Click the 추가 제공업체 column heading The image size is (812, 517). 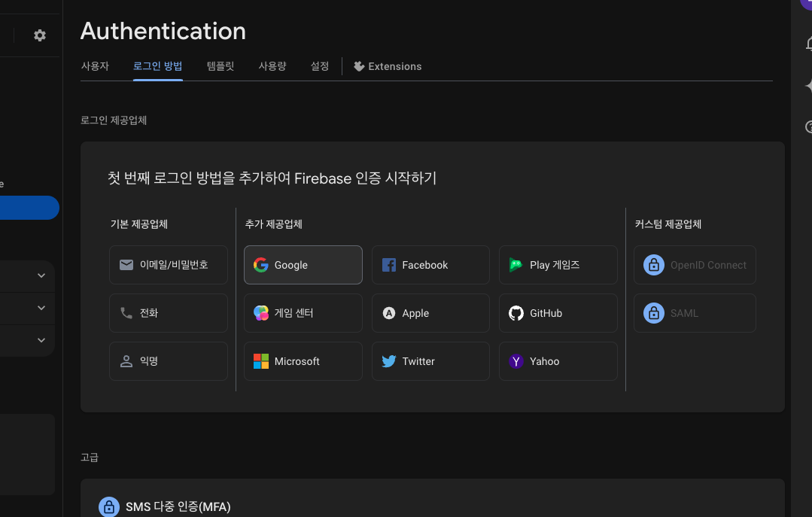point(273,224)
